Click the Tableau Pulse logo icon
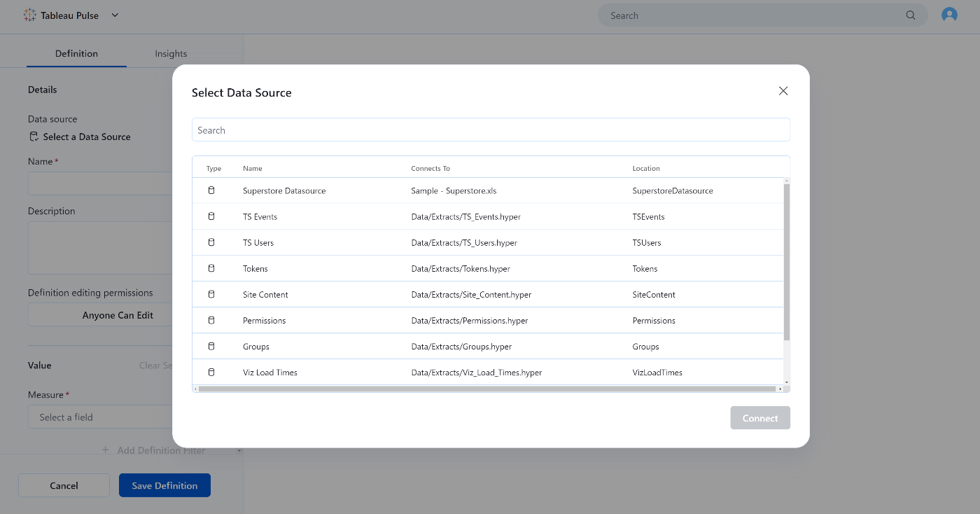Image resolution: width=980 pixels, height=514 pixels. click(x=29, y=15)
